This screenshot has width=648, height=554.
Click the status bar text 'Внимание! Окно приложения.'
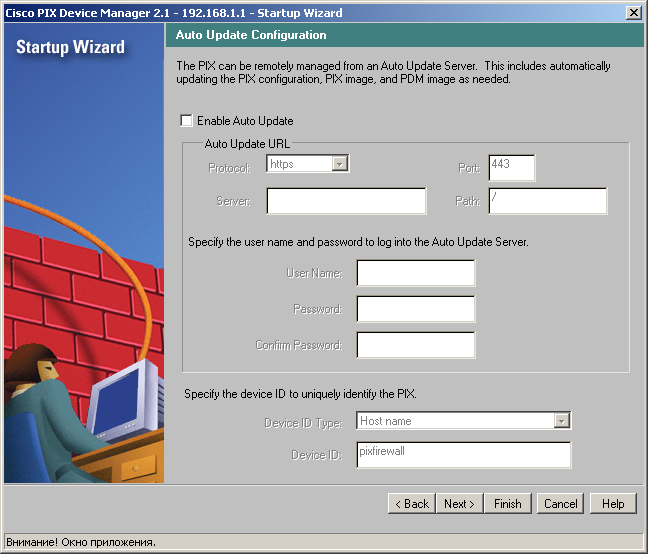click(x=81, y=542)
